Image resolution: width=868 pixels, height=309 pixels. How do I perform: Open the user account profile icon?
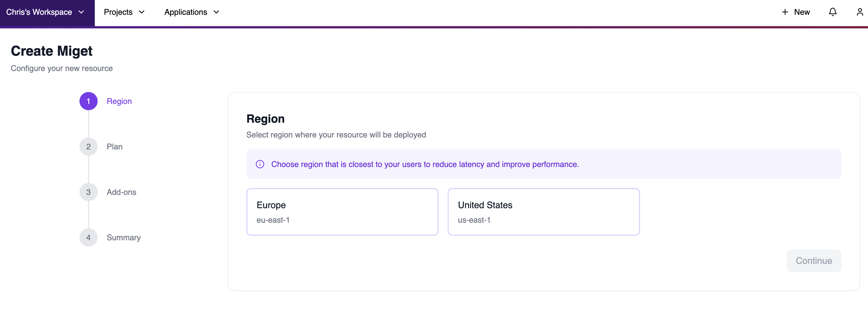click(859, 12)
